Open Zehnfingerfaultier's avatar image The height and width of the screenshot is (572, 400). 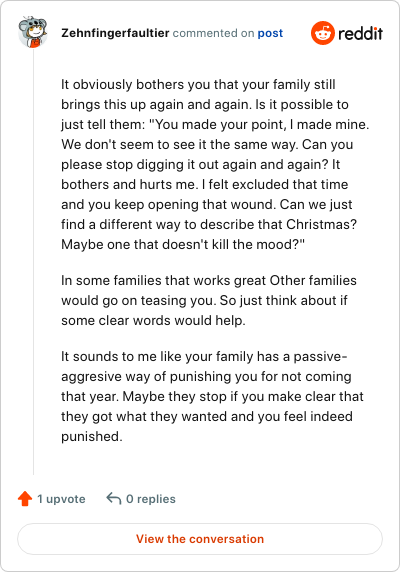pos(33,32)
